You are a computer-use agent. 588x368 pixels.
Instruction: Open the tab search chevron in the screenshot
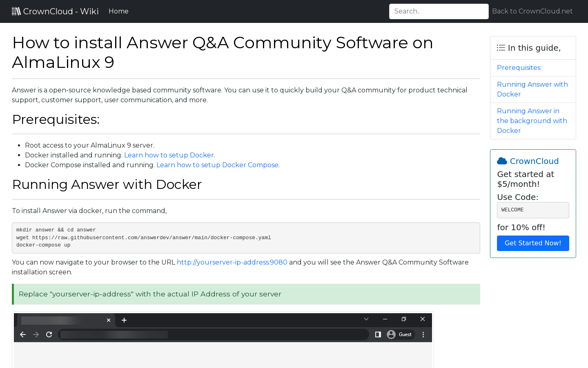point(366,319)
